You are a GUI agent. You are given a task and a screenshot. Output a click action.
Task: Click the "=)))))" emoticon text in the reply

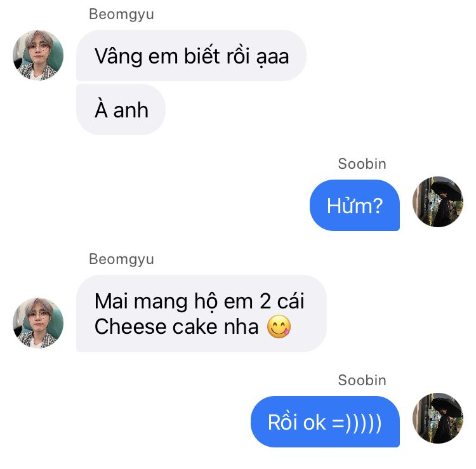357,423
